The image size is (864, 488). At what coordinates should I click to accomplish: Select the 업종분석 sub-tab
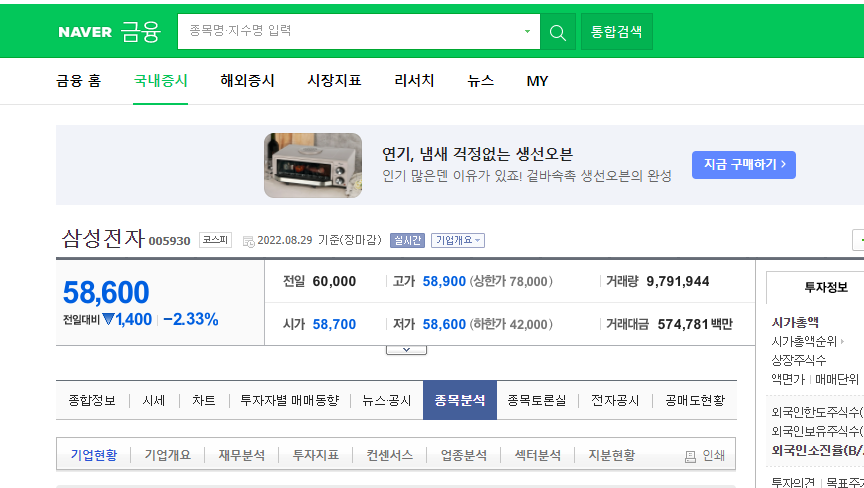tap(464, 456)
